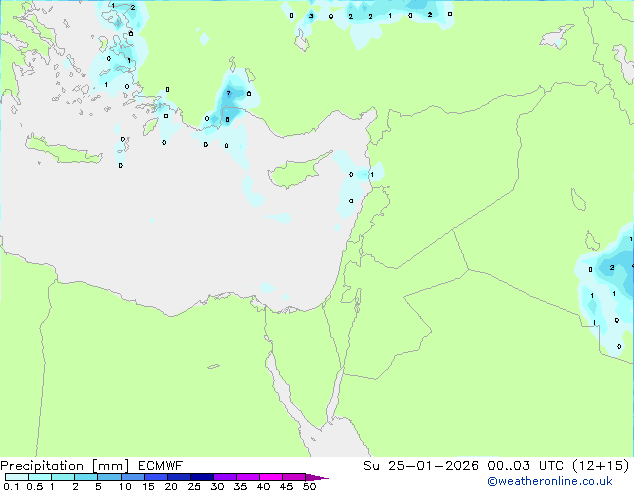Click the '00..03 UTC' time range text
634x490 pixels.
click(525, 466)
